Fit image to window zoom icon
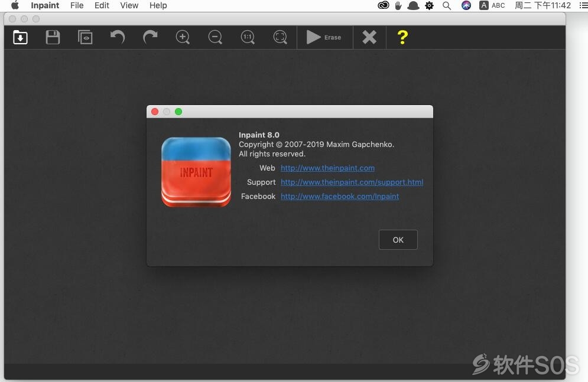 [x=280, y=37]
